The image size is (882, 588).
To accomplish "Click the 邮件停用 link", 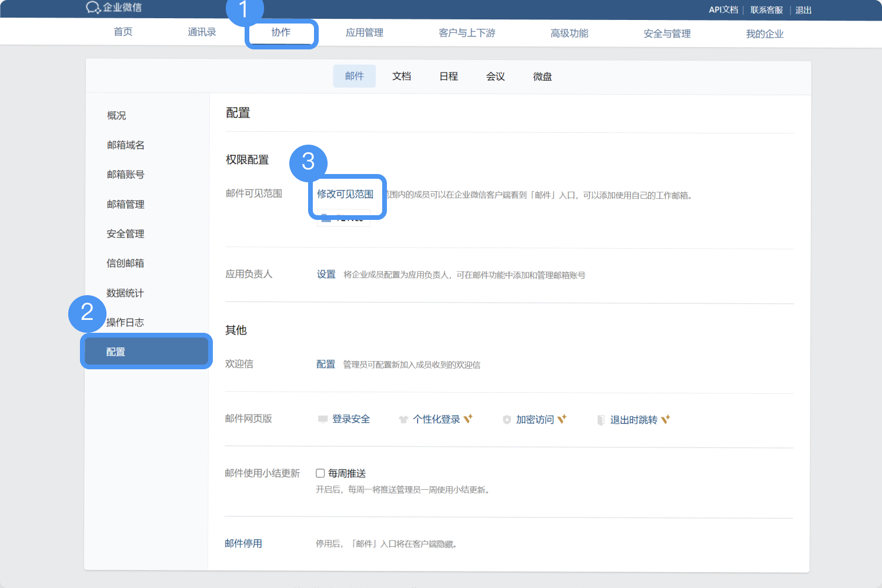I will point(243,543).
